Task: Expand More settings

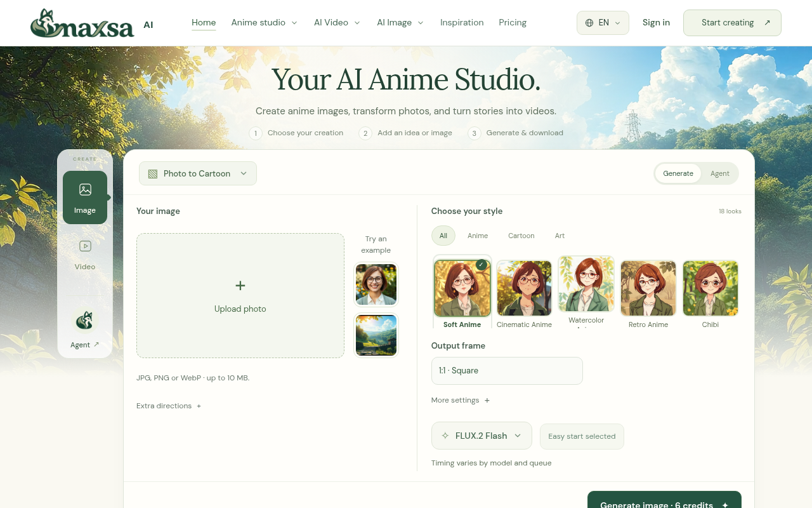Action: tap(461, 400)
